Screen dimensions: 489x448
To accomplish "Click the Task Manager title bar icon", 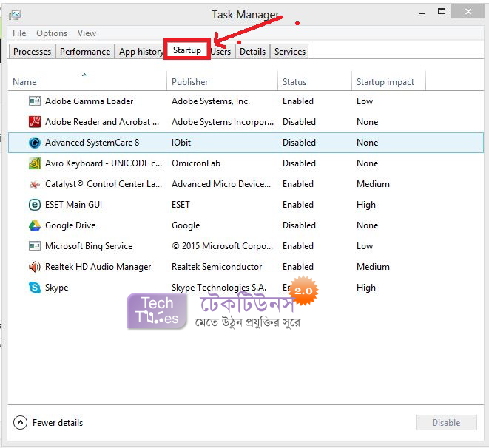I will tap(15, 15).
